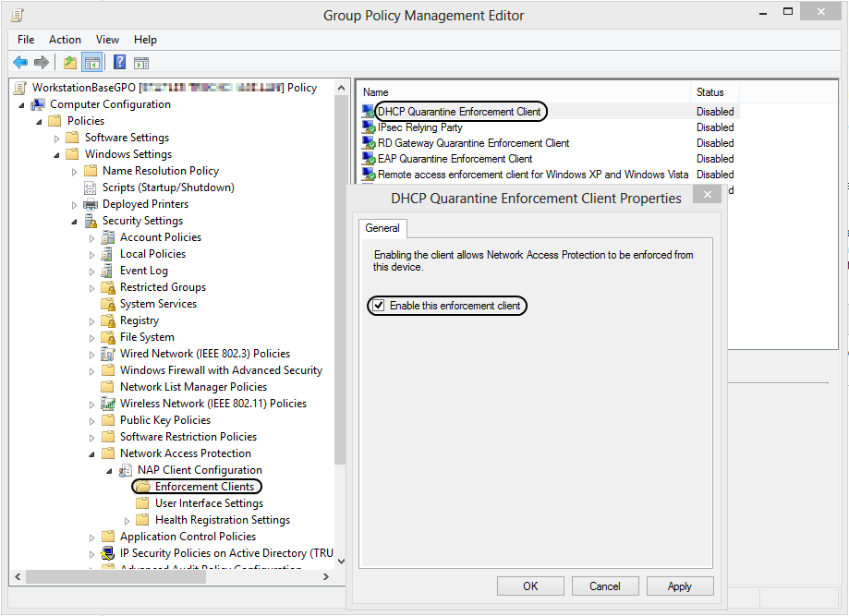The image size is (849, 616).
Task: Toggle the Show/Hide Console Tree icon
Action: [91, 62]
